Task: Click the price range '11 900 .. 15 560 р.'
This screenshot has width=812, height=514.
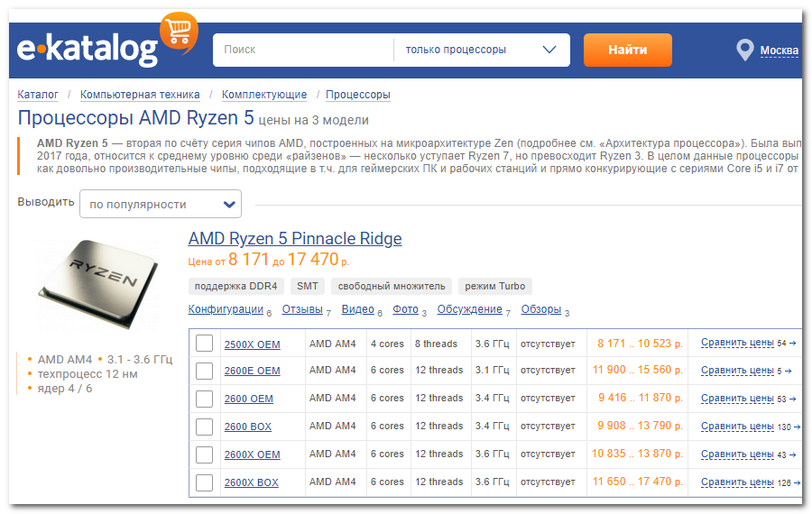Action: (x=638, y=370)
